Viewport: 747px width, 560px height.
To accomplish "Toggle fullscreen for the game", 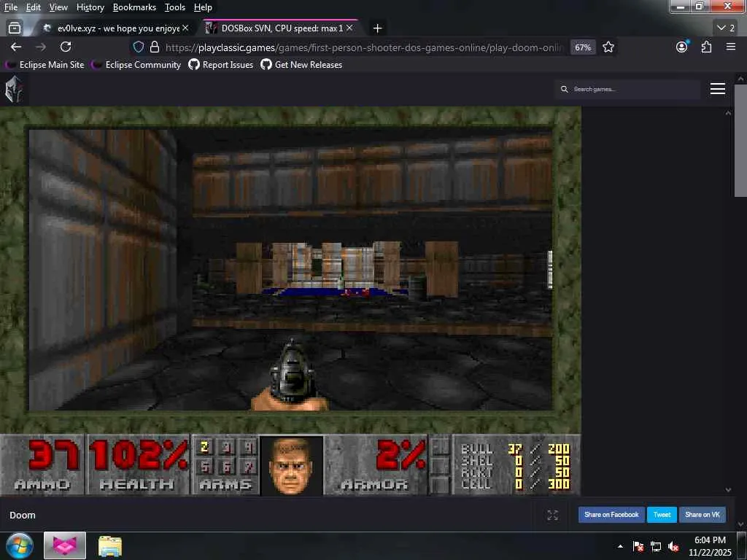I will click(553, 515).
